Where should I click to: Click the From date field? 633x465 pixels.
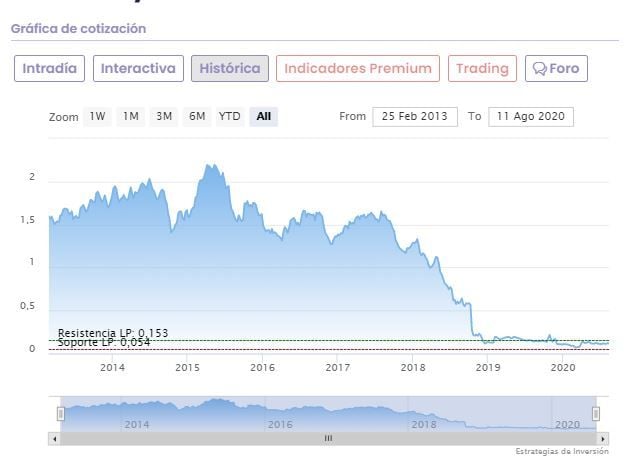(x=415, y=116)
